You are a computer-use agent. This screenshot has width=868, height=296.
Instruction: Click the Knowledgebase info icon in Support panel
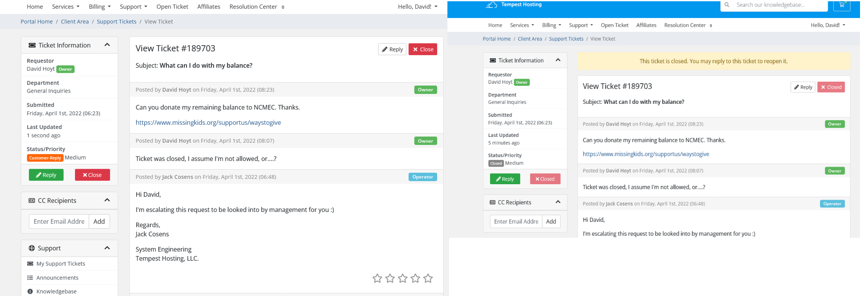pos(30,291)
